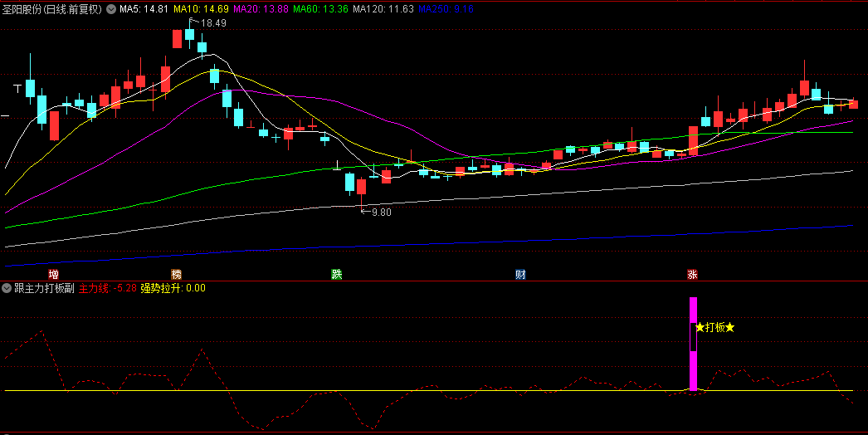This screenshot has width=868, height=435.
Task: Click the MA250: 9.16 label
Action: click(446, 9)
